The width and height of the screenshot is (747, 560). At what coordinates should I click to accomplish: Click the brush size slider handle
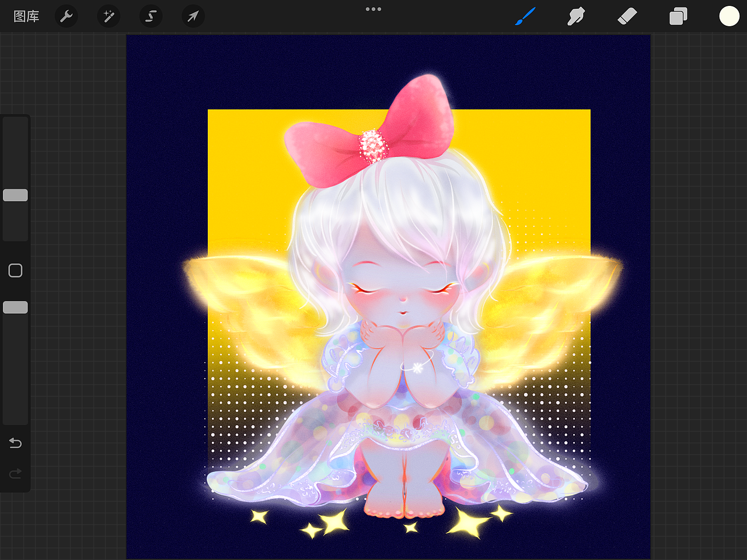[15, 195]
